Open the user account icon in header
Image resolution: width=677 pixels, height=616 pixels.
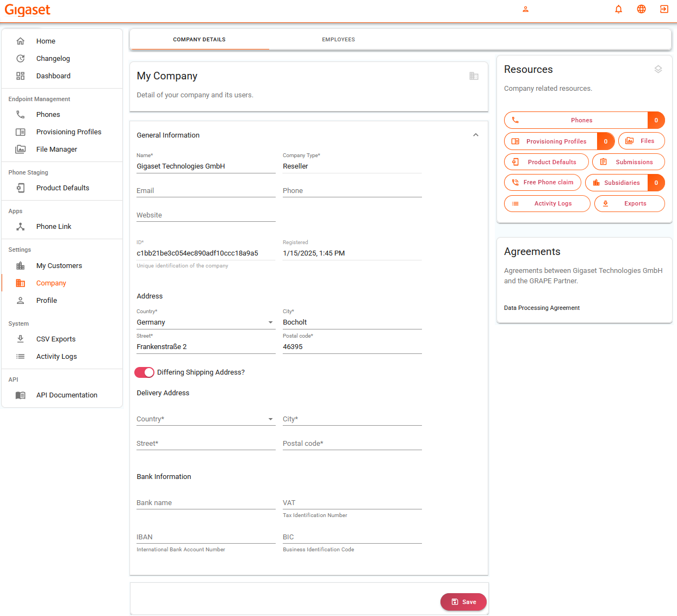pos(525,9)
